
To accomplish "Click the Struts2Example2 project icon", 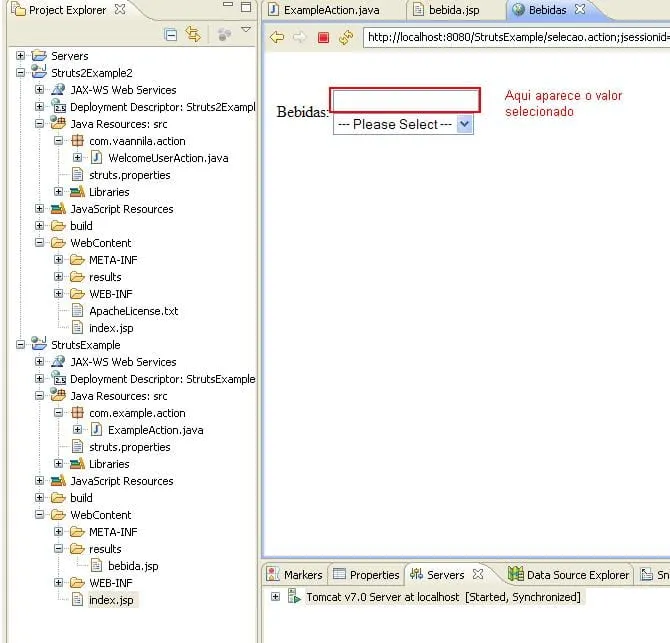I will 39,71.
